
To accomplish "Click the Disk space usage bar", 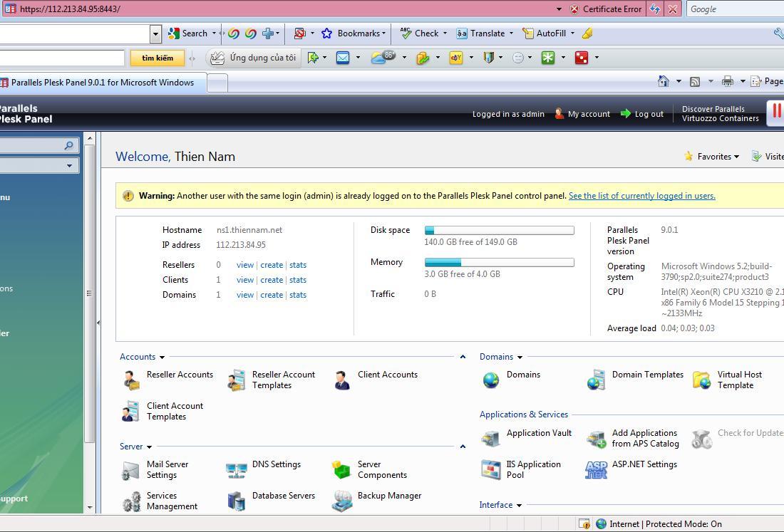I will 500,230.
